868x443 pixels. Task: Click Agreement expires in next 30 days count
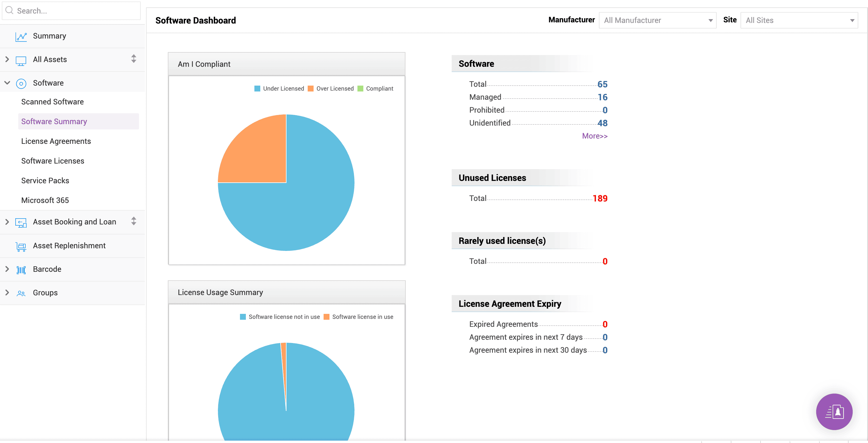point(605,350)
